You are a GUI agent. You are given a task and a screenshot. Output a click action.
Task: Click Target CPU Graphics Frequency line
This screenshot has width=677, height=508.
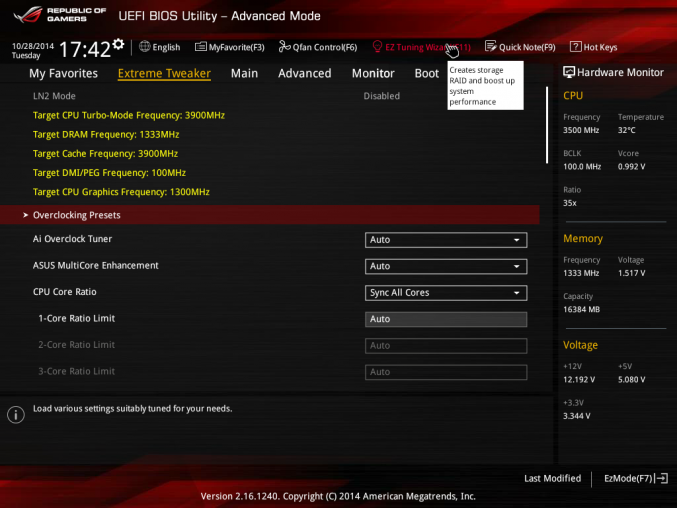tap(121, 192)
